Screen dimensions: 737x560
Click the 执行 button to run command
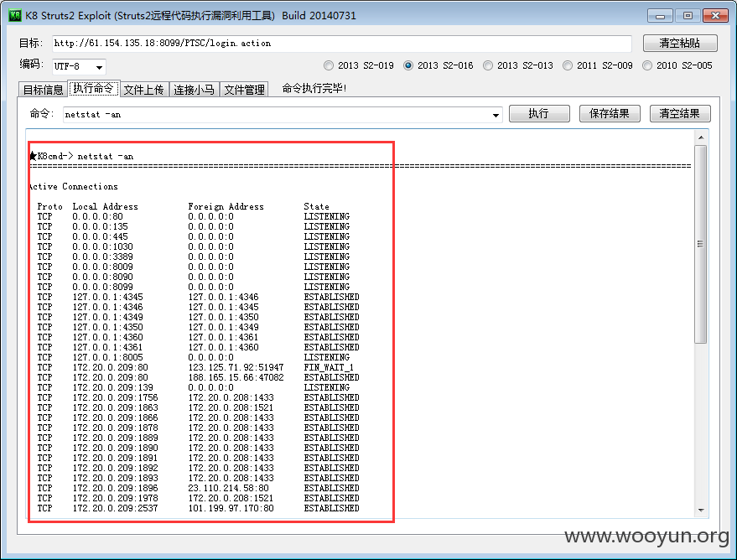pyautogui.click(x=539, y=114)
